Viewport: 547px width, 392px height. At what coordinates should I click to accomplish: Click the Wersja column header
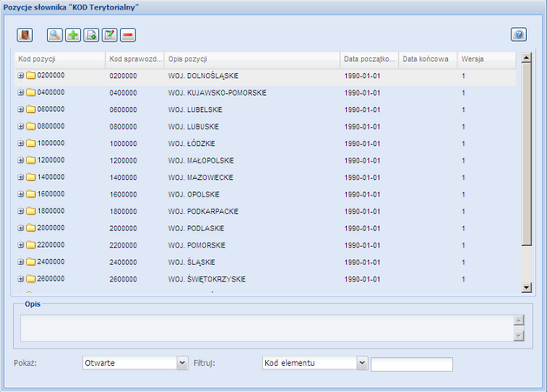point(485,59)
